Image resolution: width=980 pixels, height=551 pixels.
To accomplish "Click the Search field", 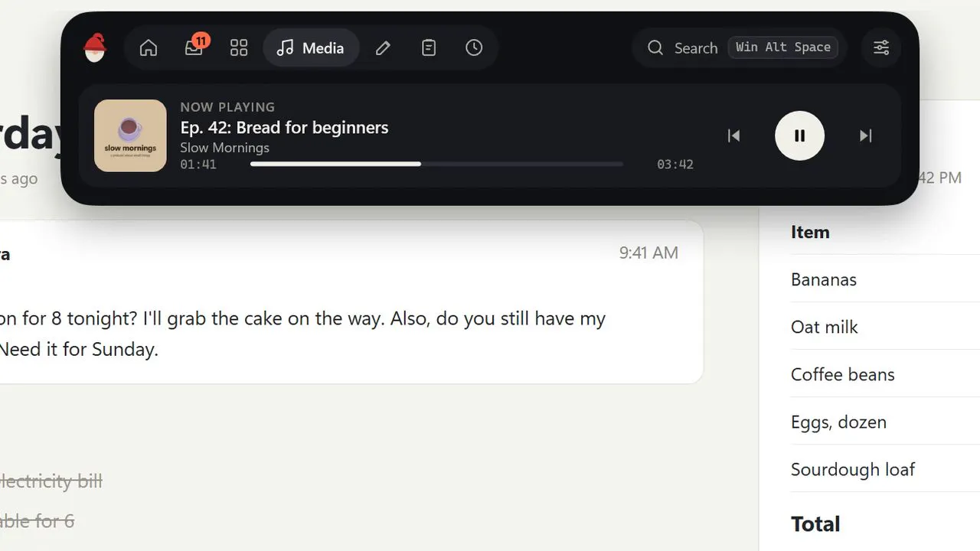I will pyautogui.click(x=740, y=47).
